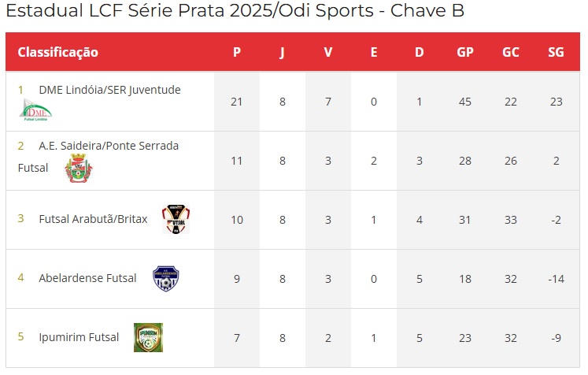The image size is (588, 375).
Task: Click DME Lindóia's 21 points cell
Action: [x=237, y=102]
